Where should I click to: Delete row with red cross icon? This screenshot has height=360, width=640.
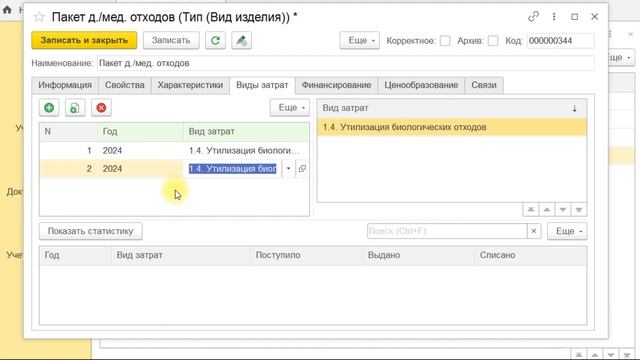click(101, 108)
